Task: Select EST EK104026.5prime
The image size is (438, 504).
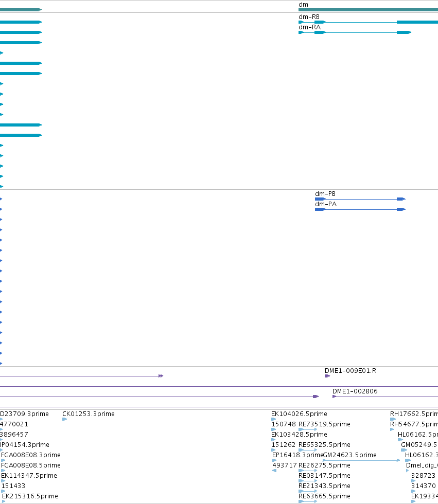Action: [299, 414]
